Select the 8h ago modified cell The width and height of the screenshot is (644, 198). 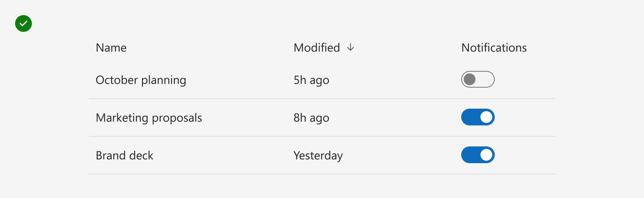[312, 118]
